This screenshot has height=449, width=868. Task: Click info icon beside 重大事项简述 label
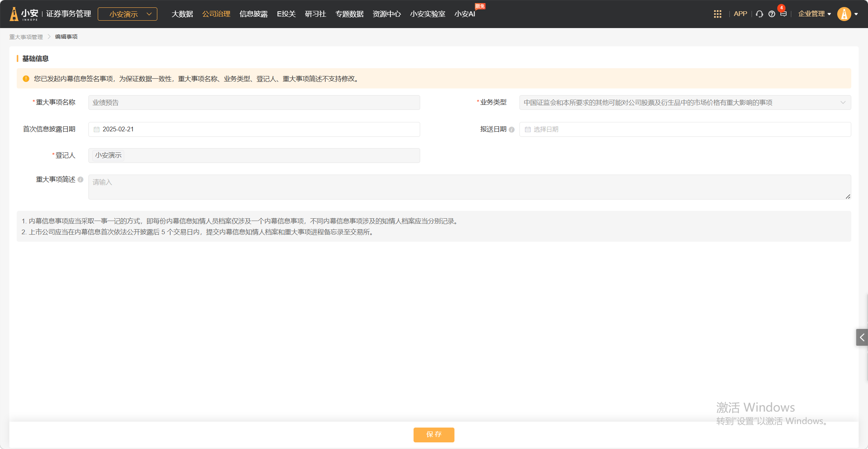[x=81, y=180]
